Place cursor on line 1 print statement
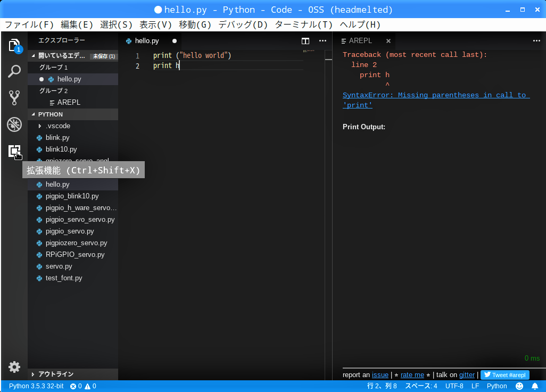 pyautogui.click(x=192, y=55)
